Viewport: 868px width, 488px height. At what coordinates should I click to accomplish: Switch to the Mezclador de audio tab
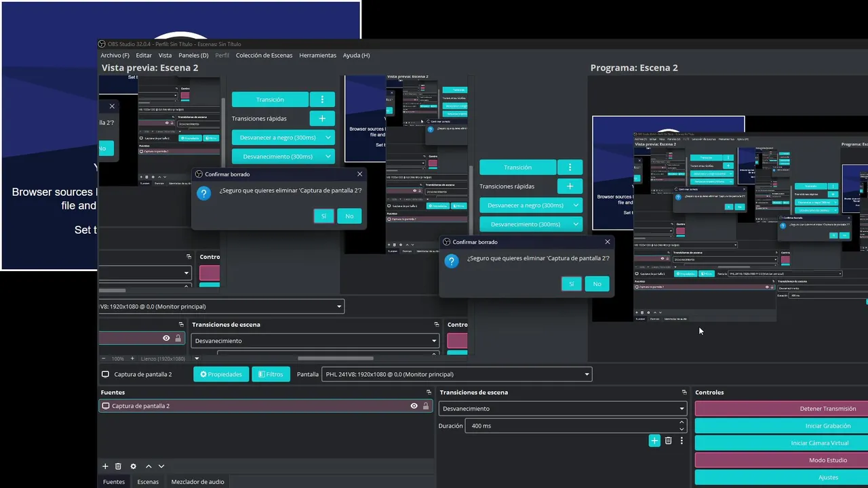197,482
